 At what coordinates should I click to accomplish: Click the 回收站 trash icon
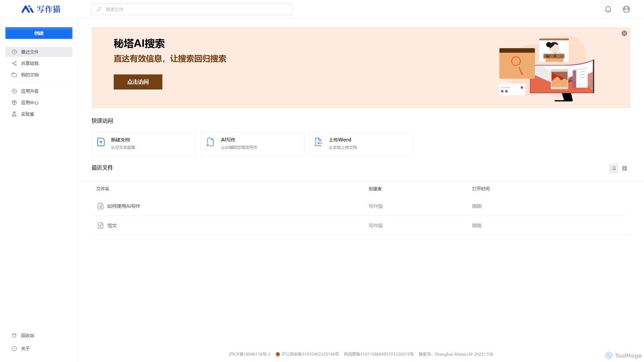click(x=14, y=335)
